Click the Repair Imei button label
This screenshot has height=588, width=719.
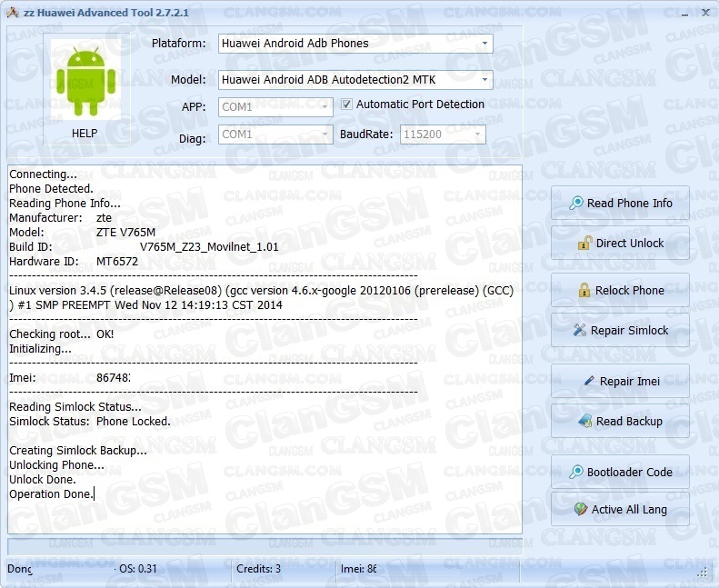point(630,381)
